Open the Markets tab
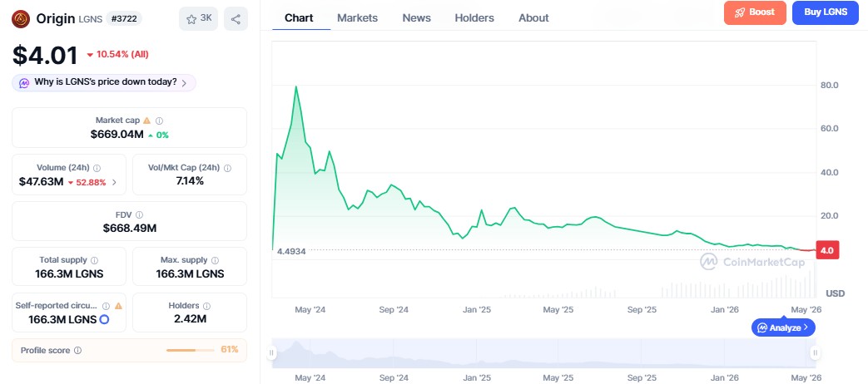Viewport: 868px width, 384px height. 358,17
